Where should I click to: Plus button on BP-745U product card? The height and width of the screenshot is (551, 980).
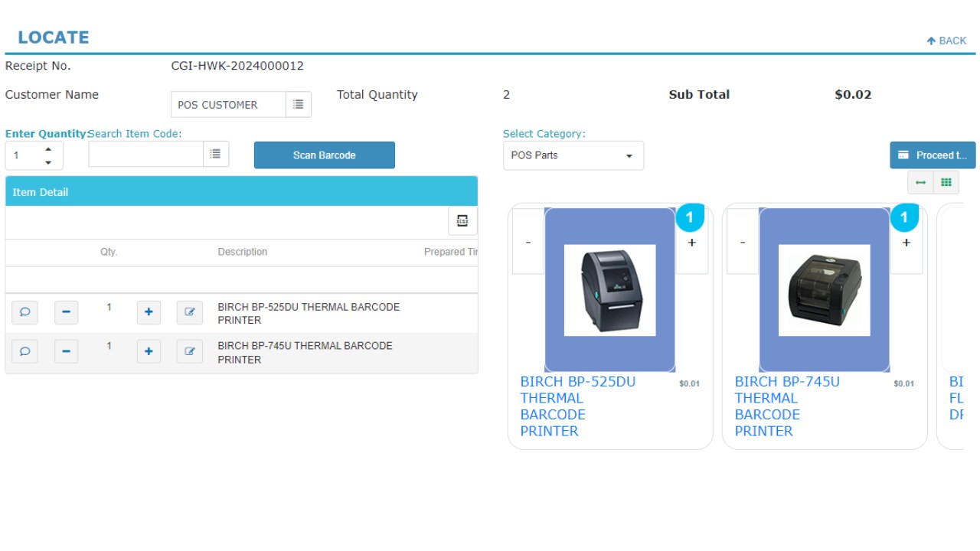tap(906, 243)
